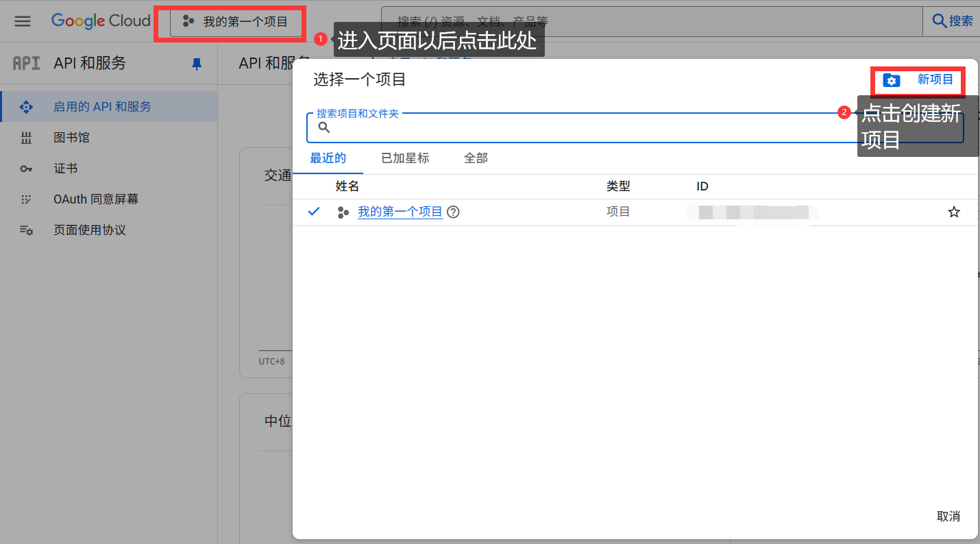Open OAuth 同意屏幕 in the sidebar
The width and height of the screenshot is (980, 544).
tap(96, 199)
